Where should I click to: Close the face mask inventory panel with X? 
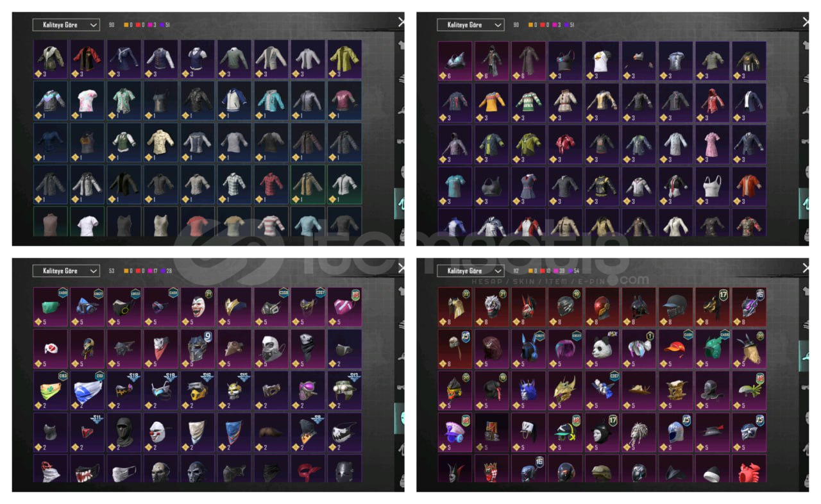point(401,268)
